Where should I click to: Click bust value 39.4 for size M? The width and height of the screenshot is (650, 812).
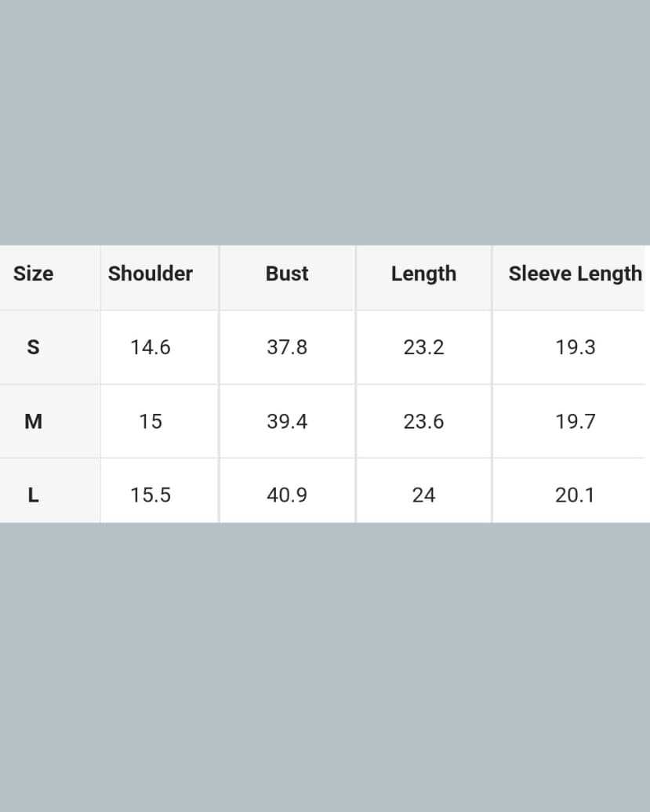287,422
